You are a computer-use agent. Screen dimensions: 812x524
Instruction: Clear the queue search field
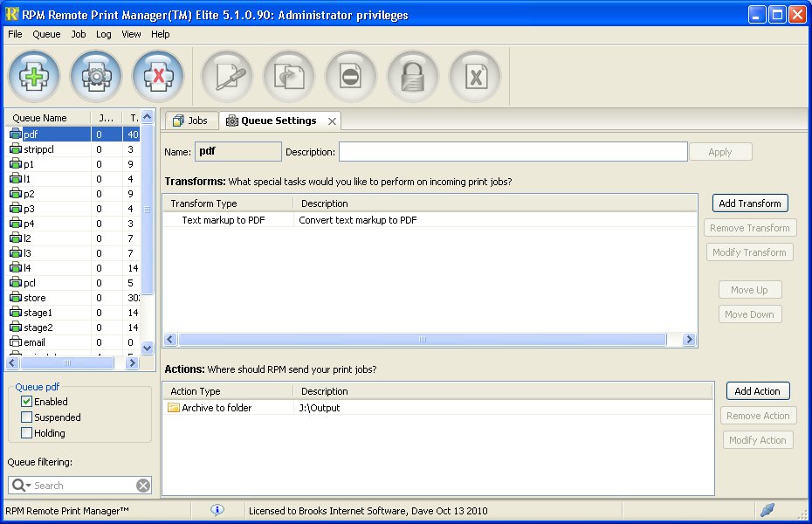(x=143, y=486)
